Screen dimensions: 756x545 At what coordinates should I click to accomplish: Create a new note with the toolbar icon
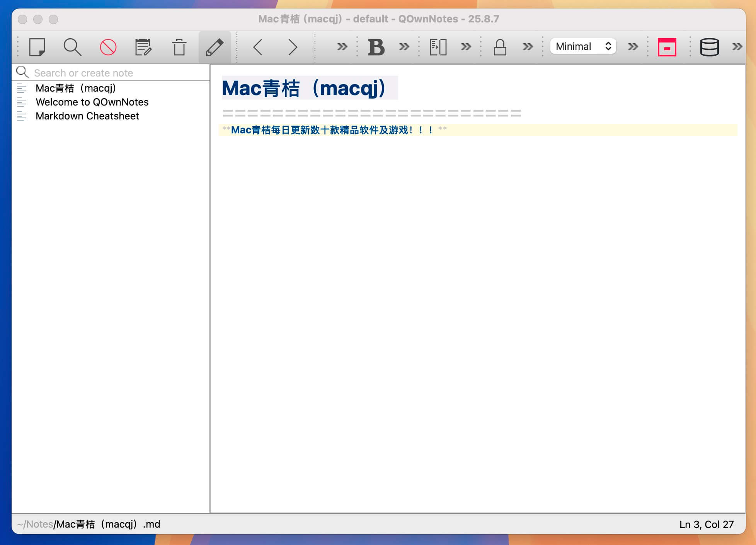tap(37, 47)
